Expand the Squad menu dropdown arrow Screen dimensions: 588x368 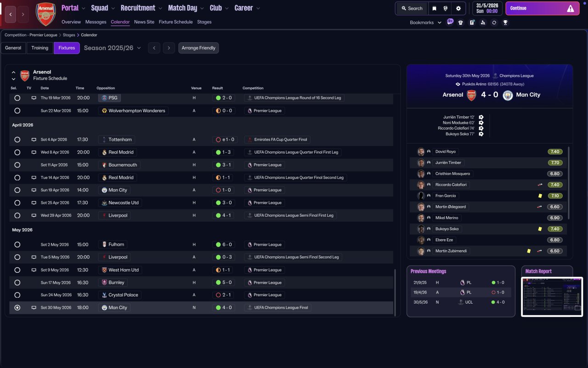[x=113, y=8]
